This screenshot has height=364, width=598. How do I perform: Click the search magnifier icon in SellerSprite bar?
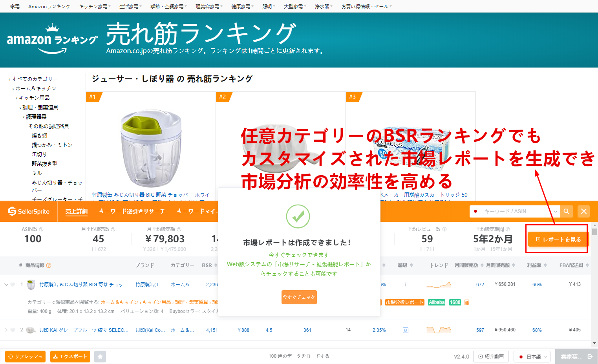(566, 211)
